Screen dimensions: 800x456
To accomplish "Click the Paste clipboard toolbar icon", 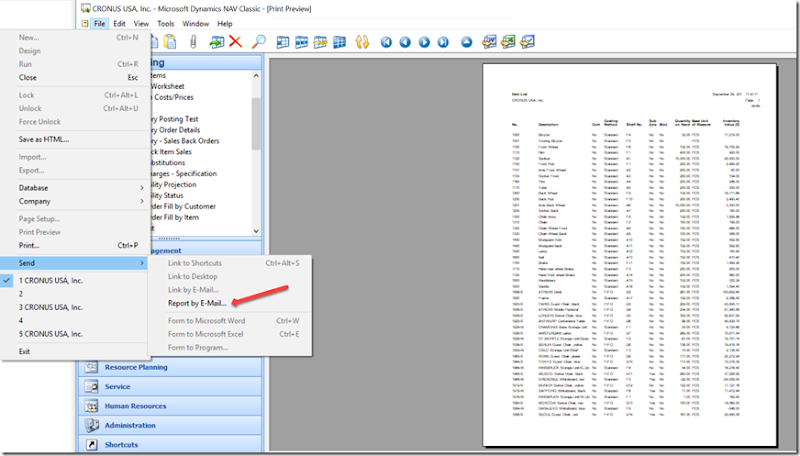I will click(x=170, y=42).
